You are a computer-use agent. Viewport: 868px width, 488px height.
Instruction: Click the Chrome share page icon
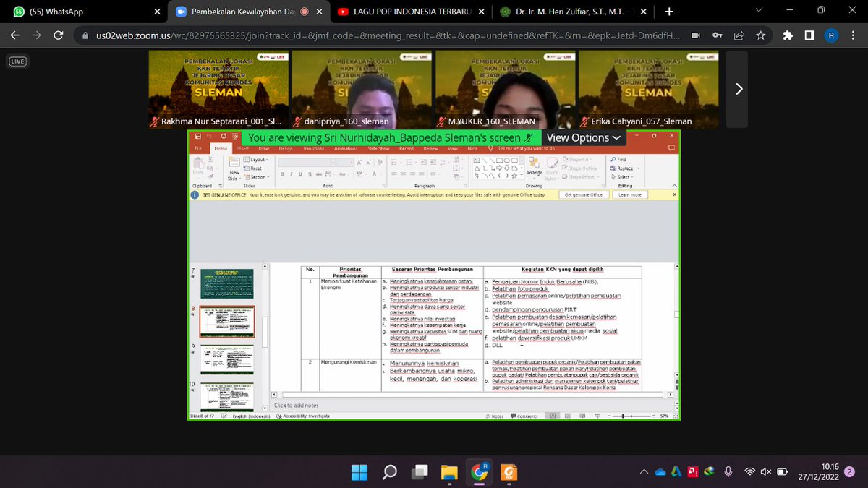coord(739,35)
